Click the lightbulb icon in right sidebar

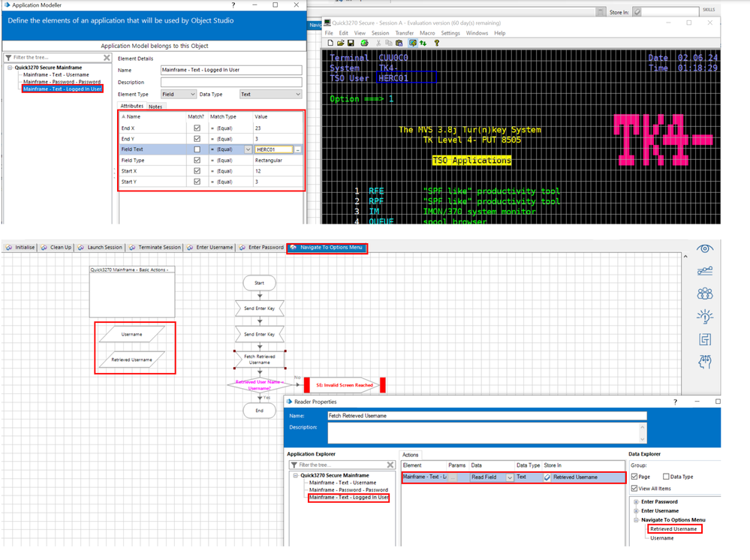[704, 316]
